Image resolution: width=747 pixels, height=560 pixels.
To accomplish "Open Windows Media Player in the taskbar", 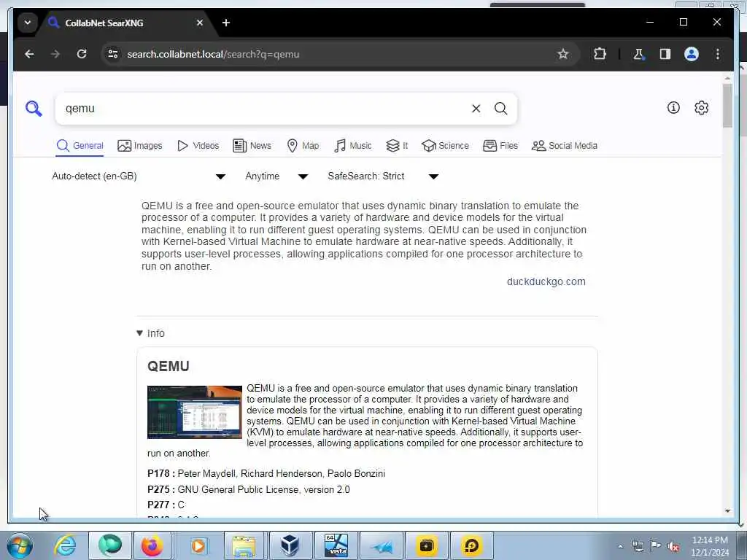I will [198, 545].
